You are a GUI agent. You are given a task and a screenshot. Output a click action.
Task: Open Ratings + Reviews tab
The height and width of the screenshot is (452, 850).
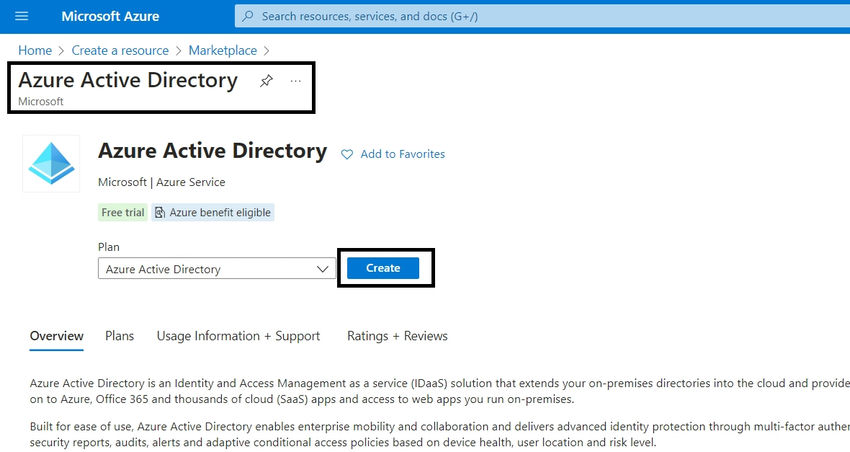(397, 336)
